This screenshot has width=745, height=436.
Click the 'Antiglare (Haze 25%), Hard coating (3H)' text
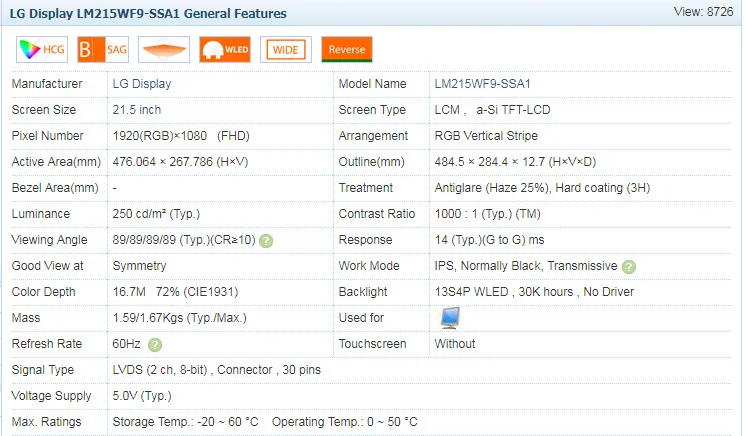point(542,188)
